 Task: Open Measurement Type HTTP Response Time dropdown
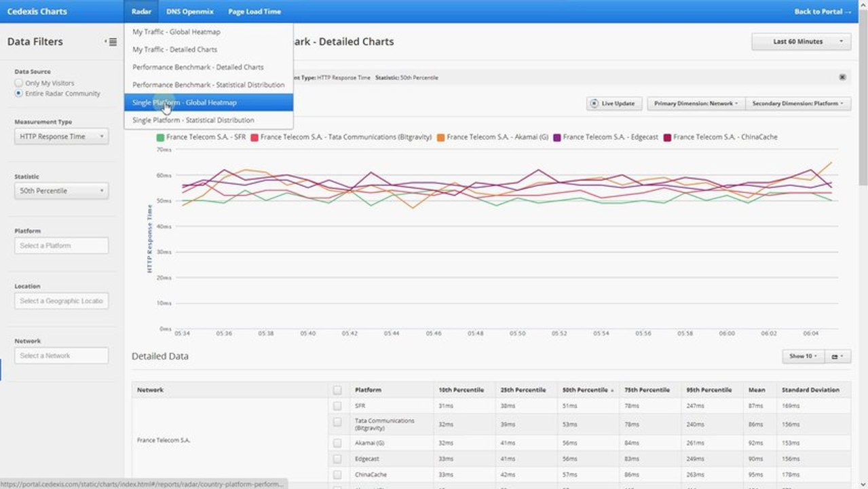coord(61,137)
